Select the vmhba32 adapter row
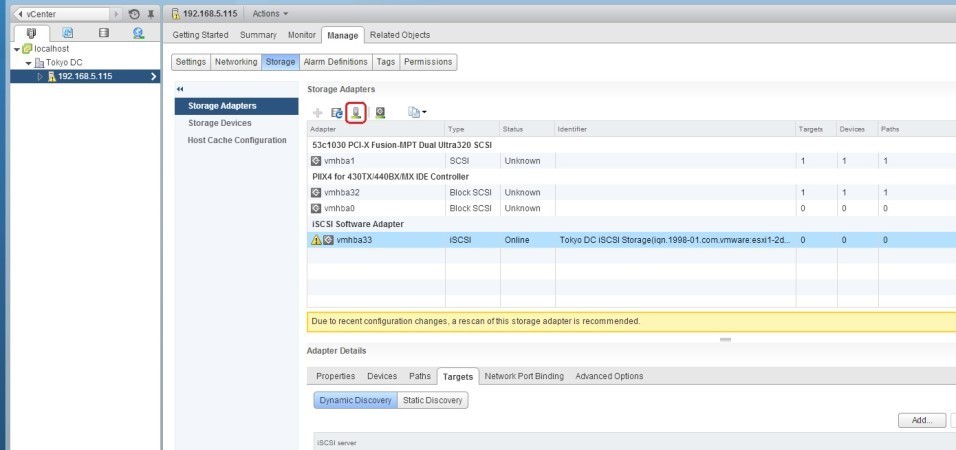Viewport: 956px width, 450px height. click(x=632, y=192)
